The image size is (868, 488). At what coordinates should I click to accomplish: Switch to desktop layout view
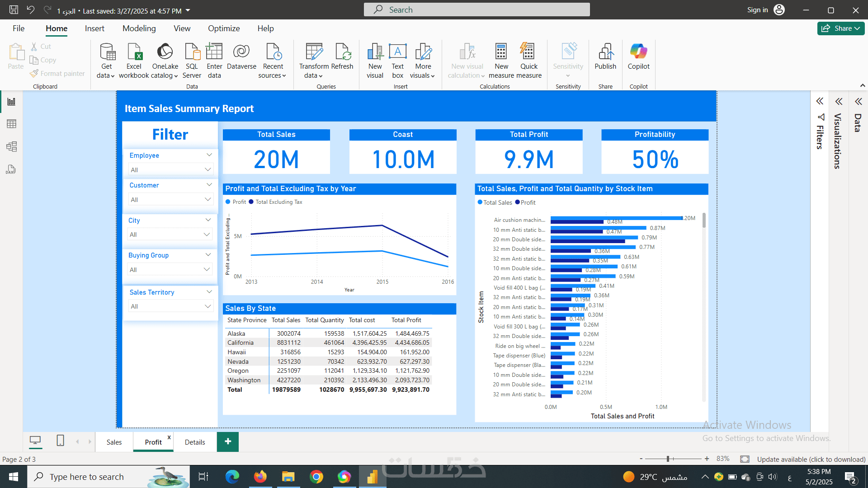click(x=35, y=441)
